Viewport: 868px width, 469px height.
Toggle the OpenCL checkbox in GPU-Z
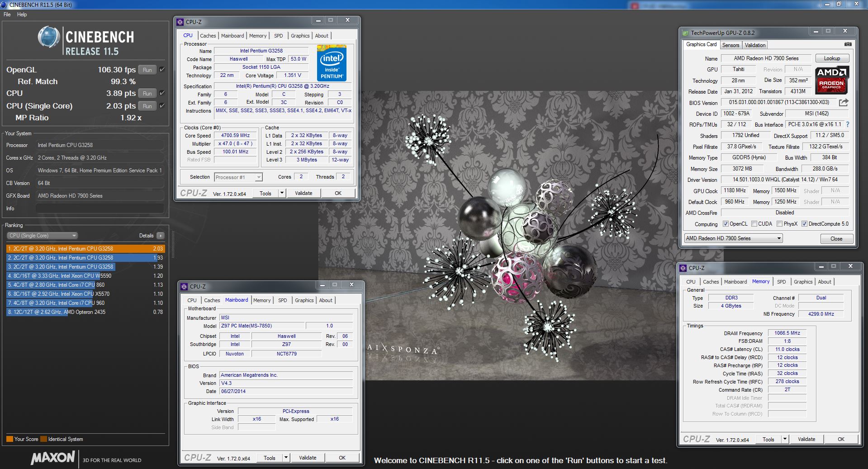click(x=726, y=224)
